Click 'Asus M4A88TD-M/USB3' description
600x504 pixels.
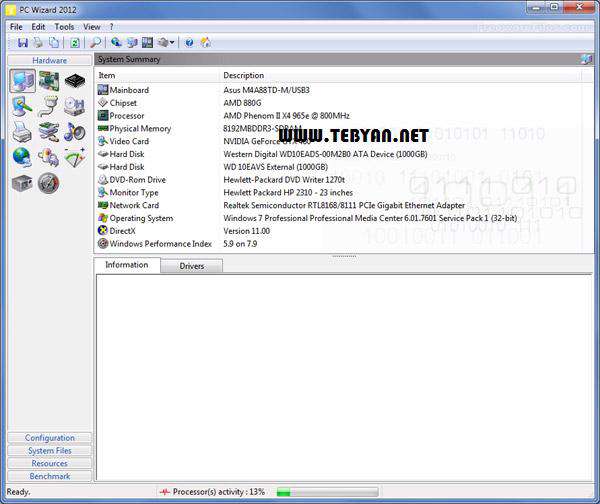(x=266, y=90)
